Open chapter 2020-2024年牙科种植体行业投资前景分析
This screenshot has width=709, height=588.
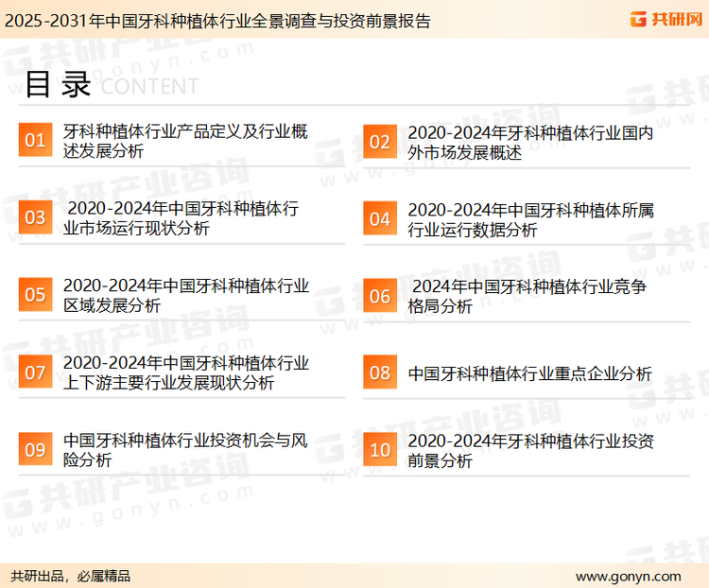tap(530, 451)
